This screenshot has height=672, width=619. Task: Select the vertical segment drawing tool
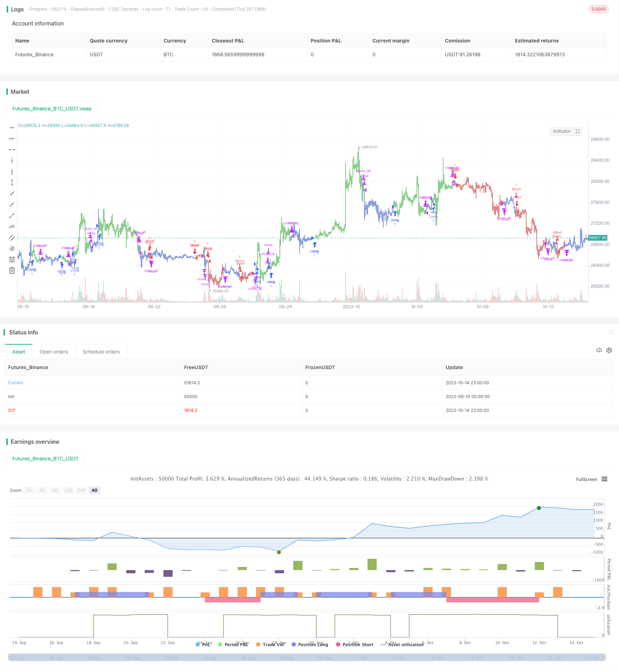coord(12,183)
